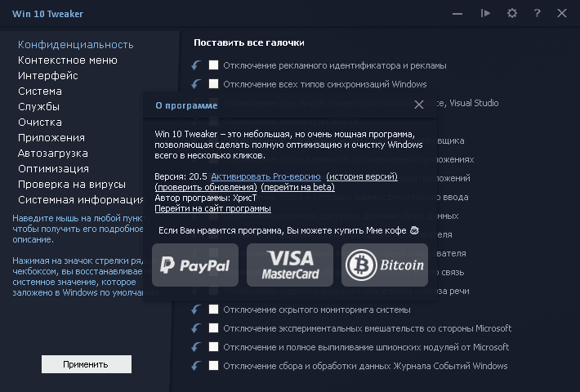Click проверить обновления link
580x392 pixels.
[x=206, y=187]
